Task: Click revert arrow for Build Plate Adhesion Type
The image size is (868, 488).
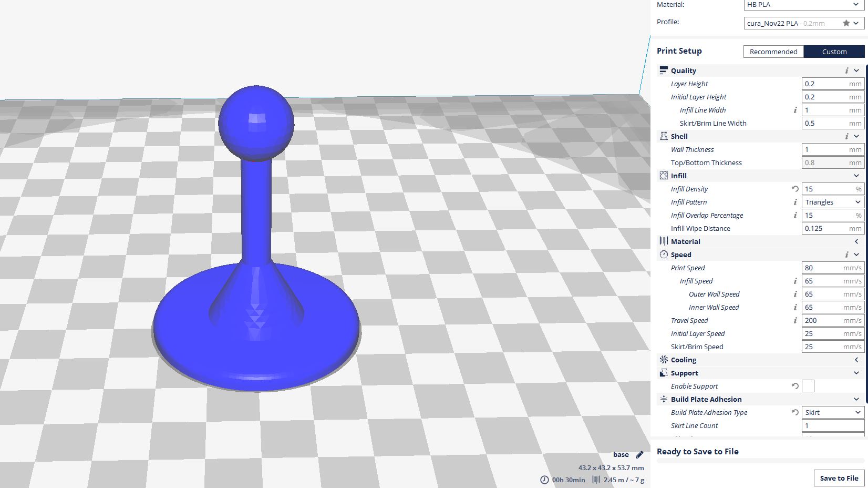Action: point(795,412)
